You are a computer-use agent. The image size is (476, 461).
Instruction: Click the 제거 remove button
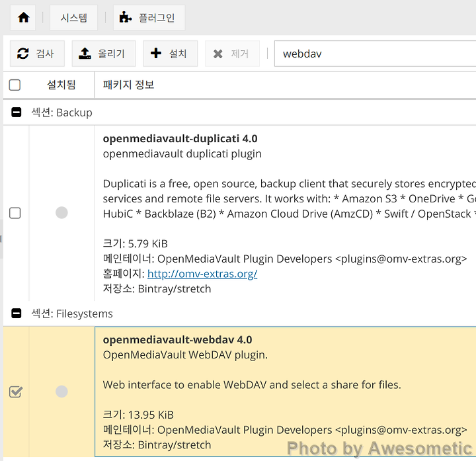[x=232, y=54]
